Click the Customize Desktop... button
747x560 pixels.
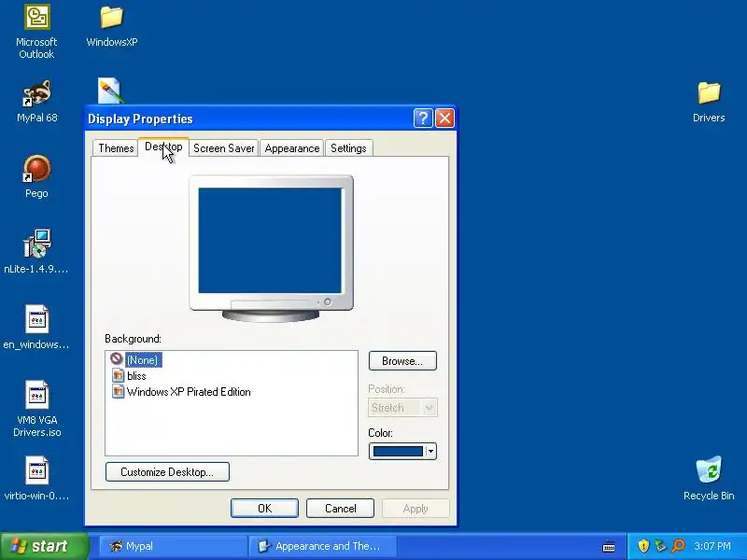click(167, 472)
